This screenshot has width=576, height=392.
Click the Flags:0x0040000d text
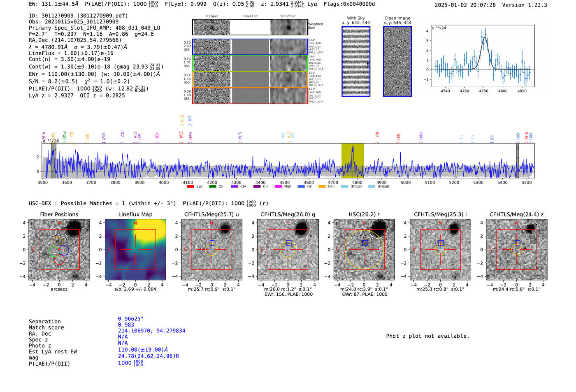click(x=349, y=4)
